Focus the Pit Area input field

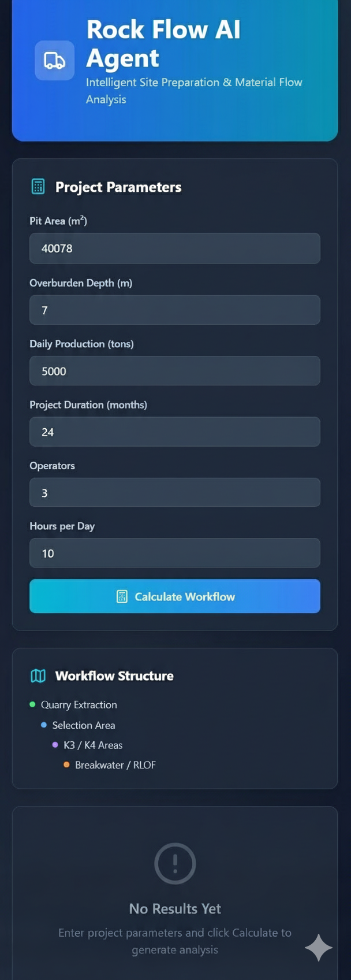(175, 248)
